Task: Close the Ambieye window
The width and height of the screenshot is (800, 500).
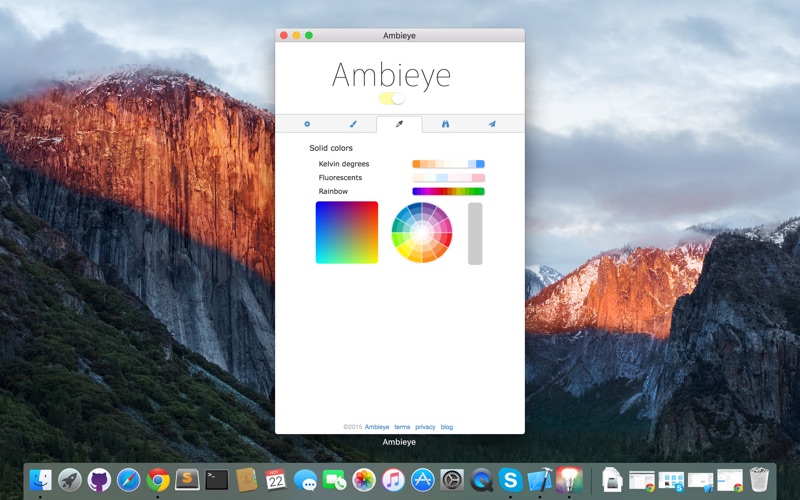Action: [284, 35]
